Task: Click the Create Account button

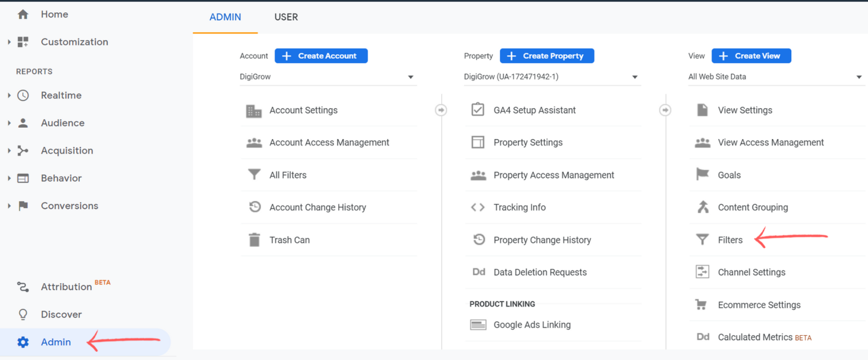Action: [321, 56]
